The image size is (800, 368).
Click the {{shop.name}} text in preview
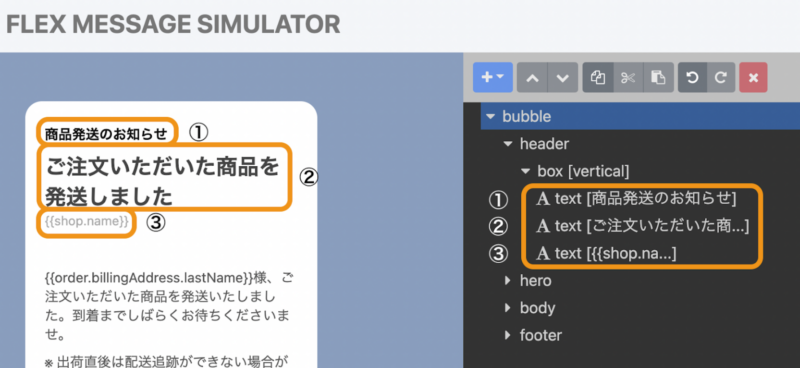[86, 222]
